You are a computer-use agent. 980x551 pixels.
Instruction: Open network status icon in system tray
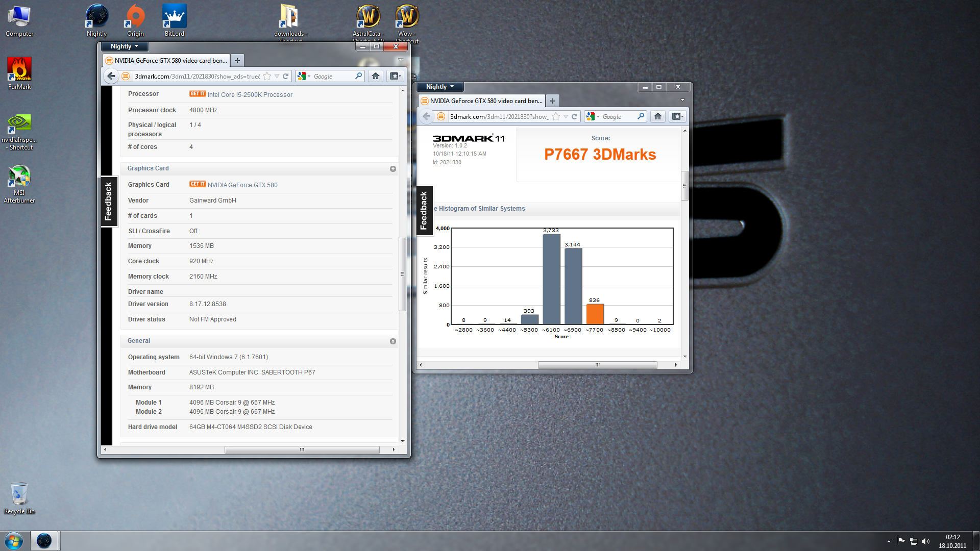914,541
